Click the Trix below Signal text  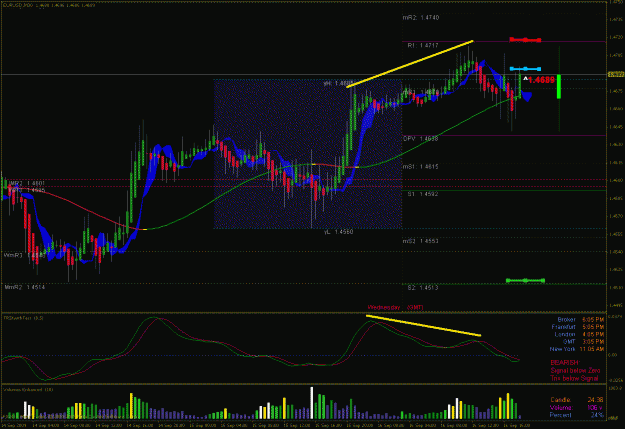[x=574, y=378]
